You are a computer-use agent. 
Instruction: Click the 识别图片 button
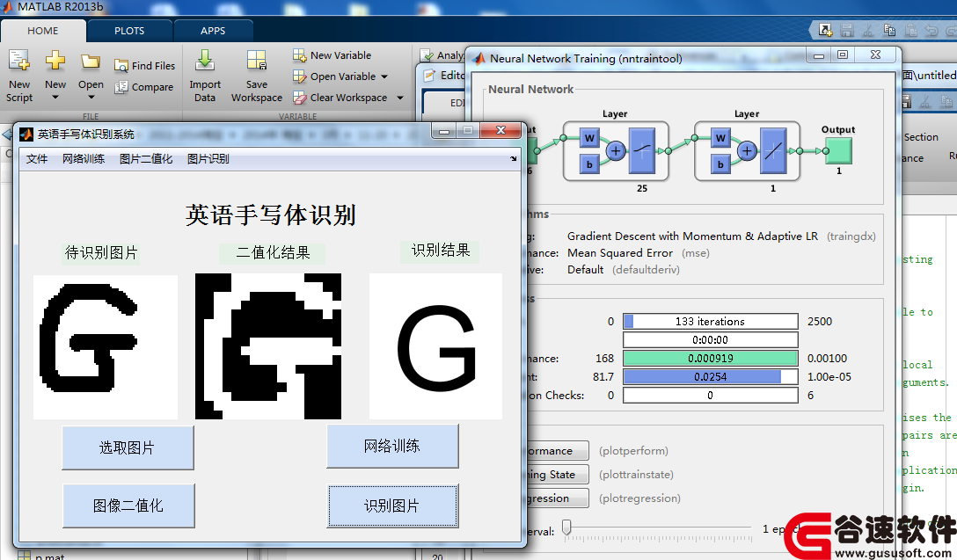click(392, 505)
